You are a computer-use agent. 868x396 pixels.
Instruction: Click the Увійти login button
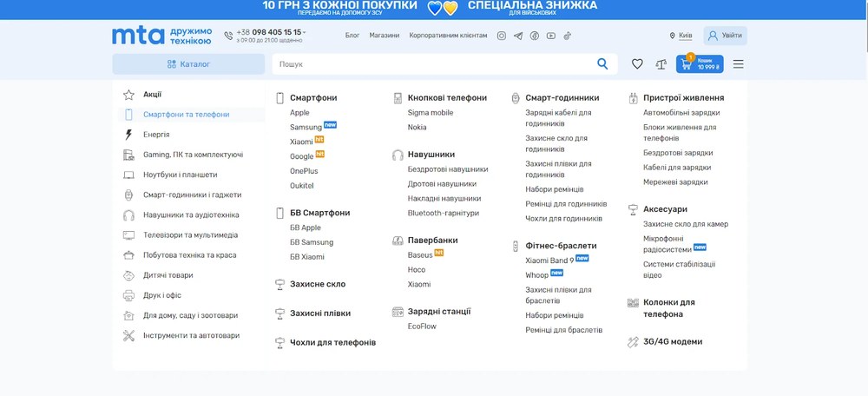coord(725,36)
